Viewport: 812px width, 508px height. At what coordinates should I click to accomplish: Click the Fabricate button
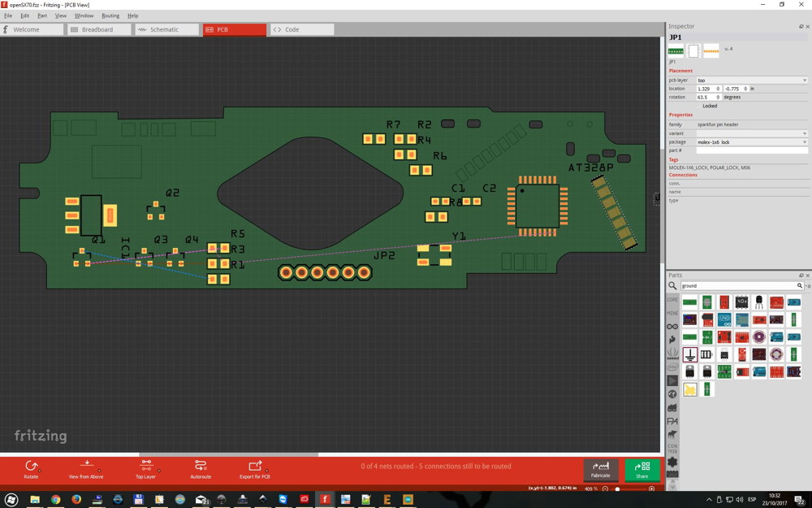tap(601, 469)
